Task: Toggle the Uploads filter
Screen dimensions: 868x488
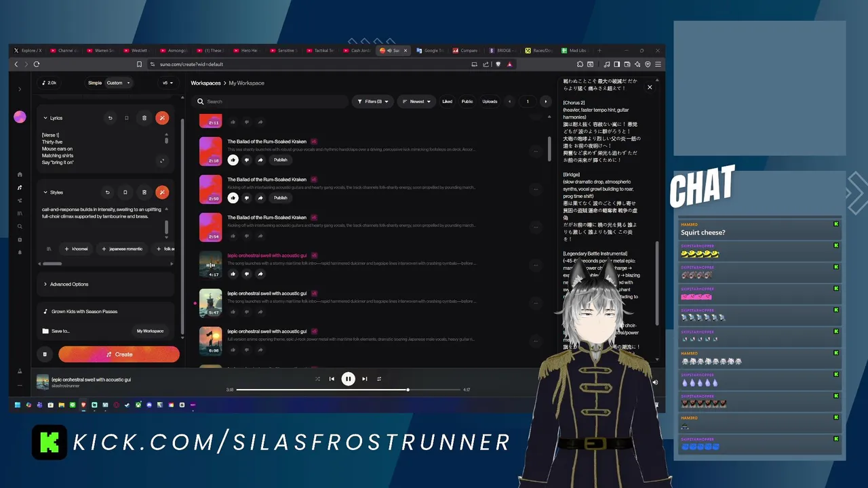Action: (490, 102)
